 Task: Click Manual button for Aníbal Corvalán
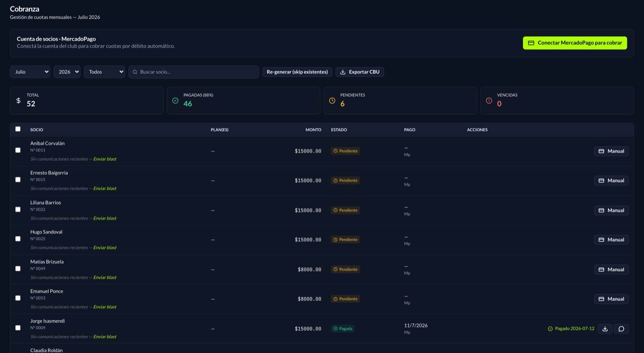(611, 151)
